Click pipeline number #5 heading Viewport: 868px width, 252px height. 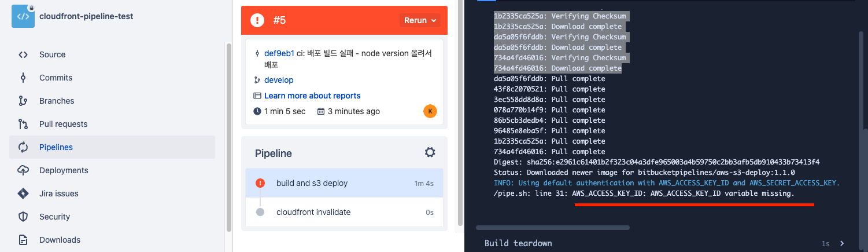[x=279, y=20]
